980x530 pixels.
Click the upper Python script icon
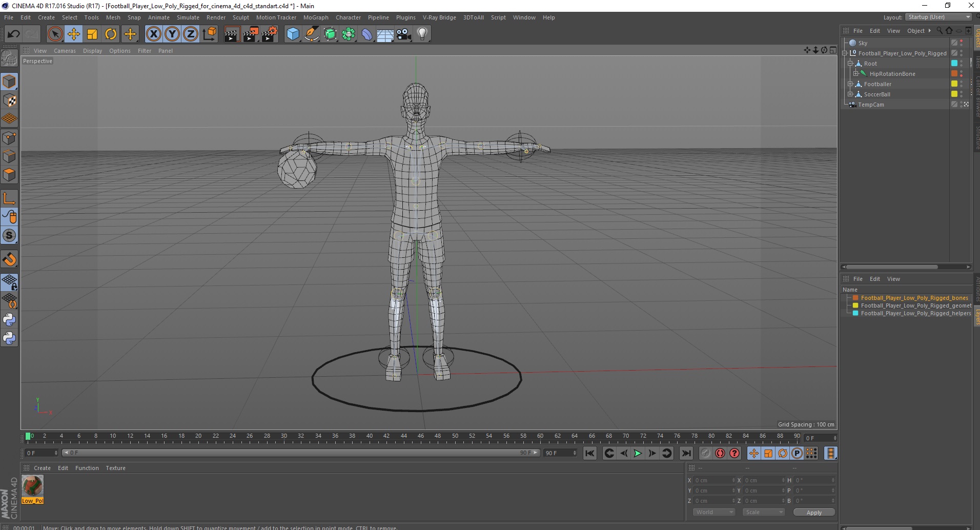point(9,320)
